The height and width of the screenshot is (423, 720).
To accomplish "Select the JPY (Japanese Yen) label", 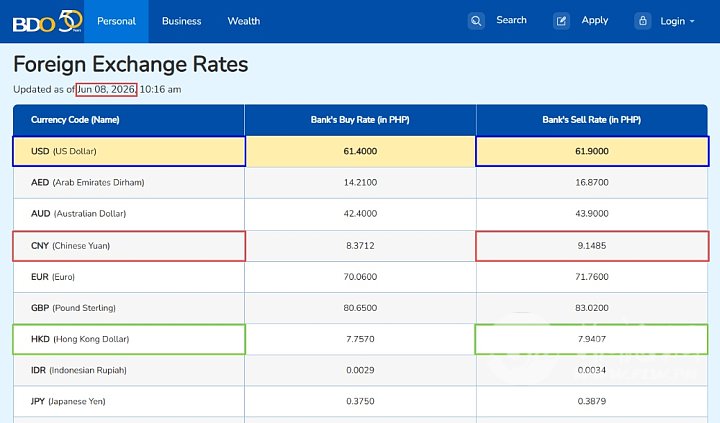I will 68,401.
